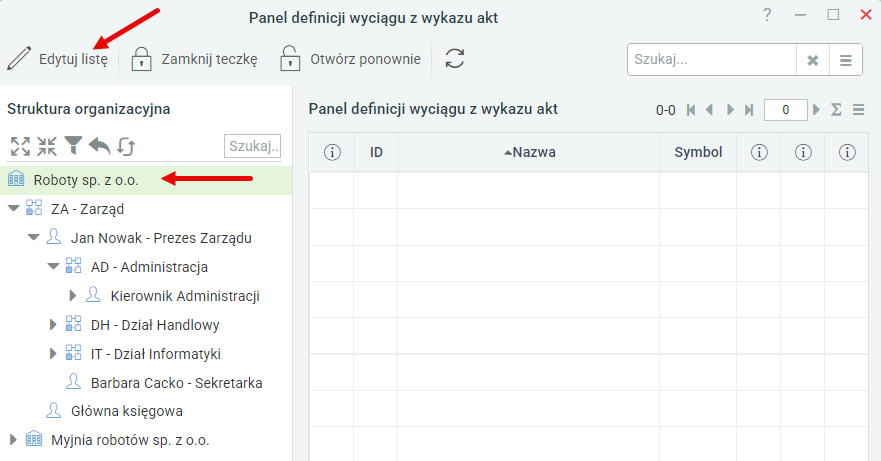Click the funnel filter icon in structure panel

pos(73,146)
